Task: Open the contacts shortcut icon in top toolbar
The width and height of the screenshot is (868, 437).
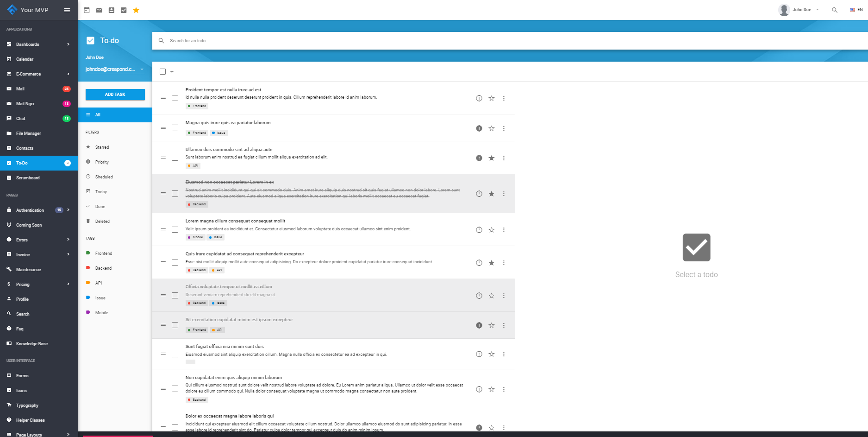Action: (112, 10)
